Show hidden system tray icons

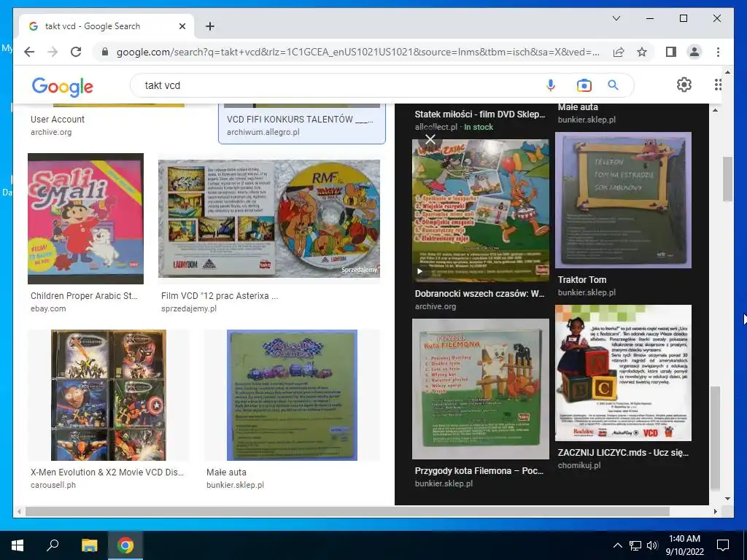[617, 545]
